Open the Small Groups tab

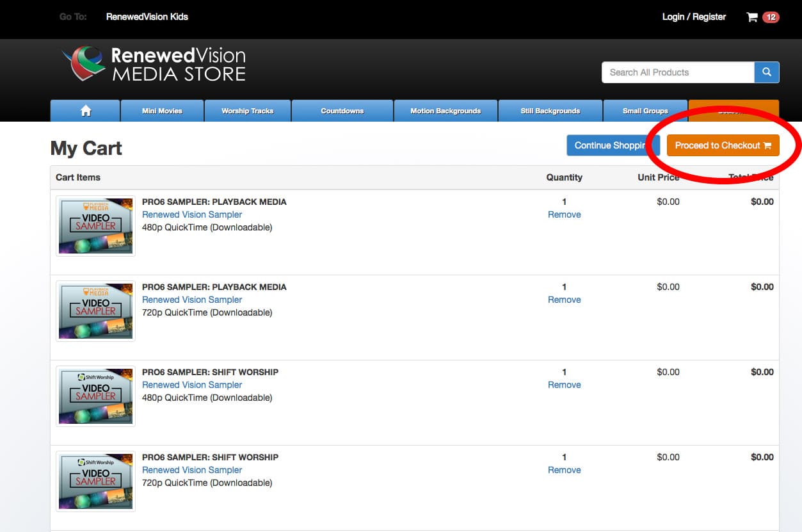[645, 111]
